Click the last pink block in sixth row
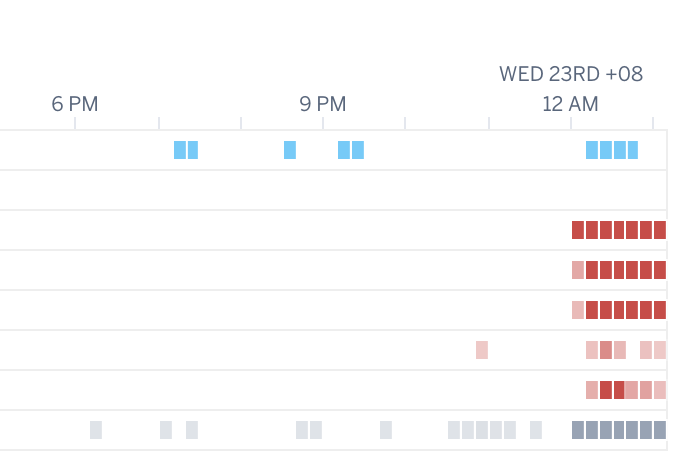The image size is (676, 474). 660,350
